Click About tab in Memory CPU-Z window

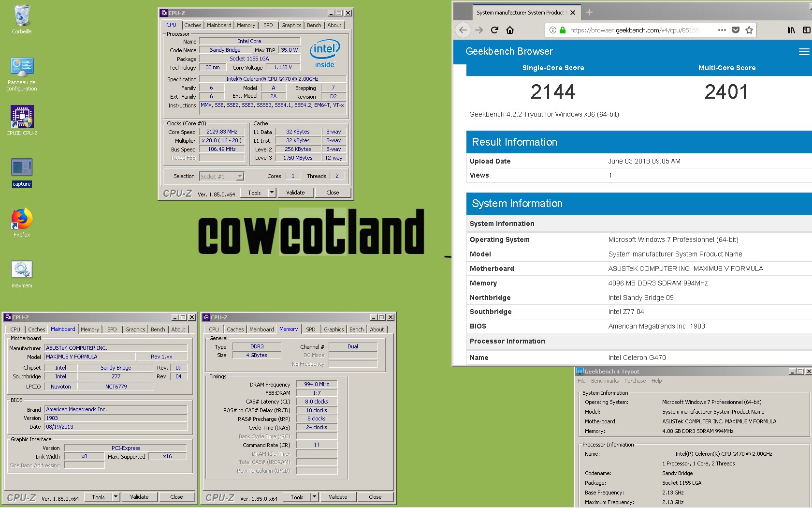[377, 329]
